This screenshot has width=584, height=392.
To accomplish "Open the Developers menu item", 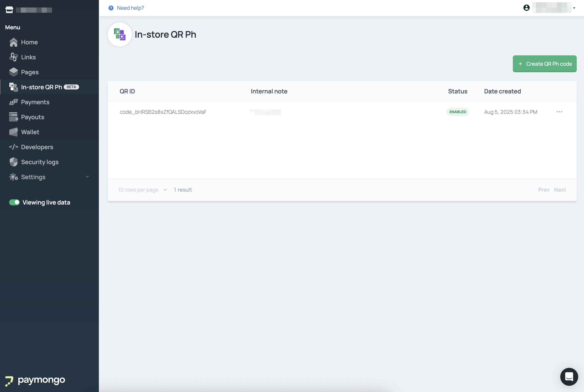I will [50, 147].
